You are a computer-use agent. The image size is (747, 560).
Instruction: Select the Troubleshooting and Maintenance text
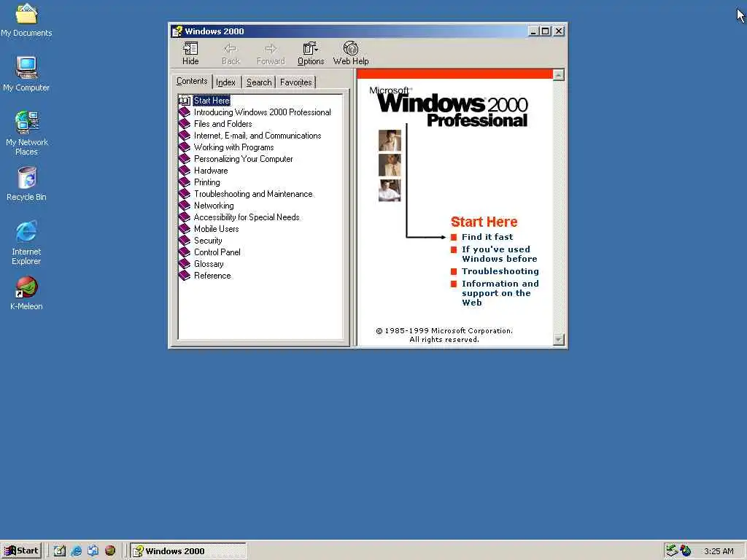(x=253, y=194)
